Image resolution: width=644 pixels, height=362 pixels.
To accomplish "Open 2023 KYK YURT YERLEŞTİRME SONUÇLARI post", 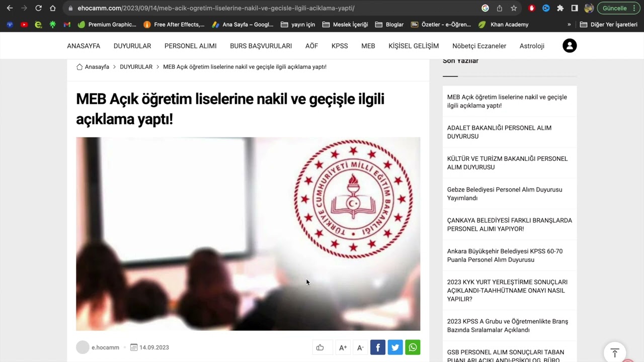I will pyautogui.click(x=507, y=290).
